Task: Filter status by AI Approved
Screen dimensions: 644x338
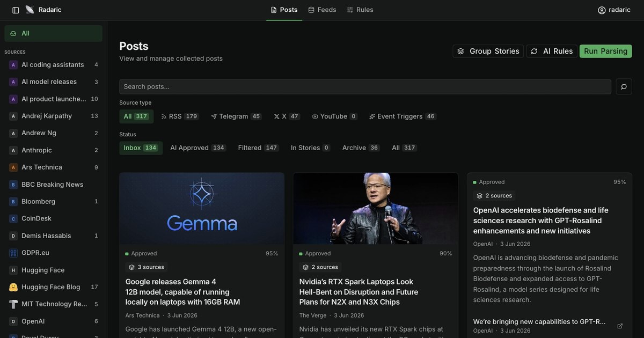Action: 197,148
